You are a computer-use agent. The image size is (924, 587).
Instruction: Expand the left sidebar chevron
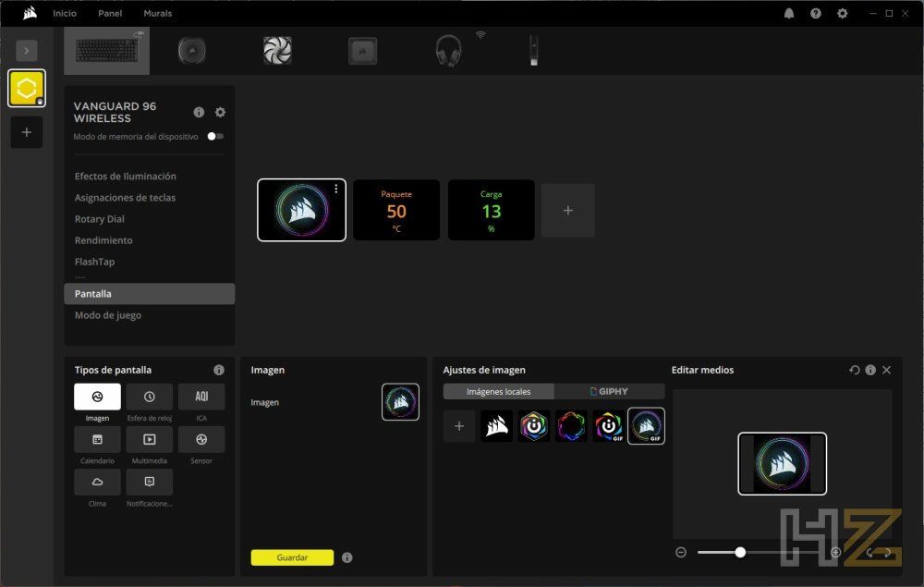coord(27,51)
